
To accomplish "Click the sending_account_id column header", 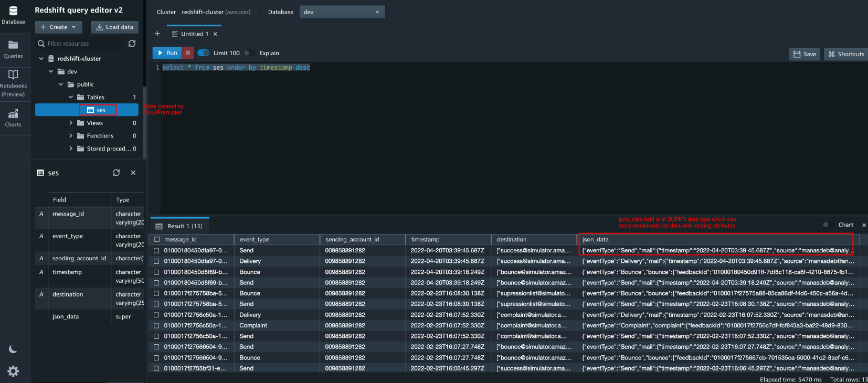I will pos(362,239).
